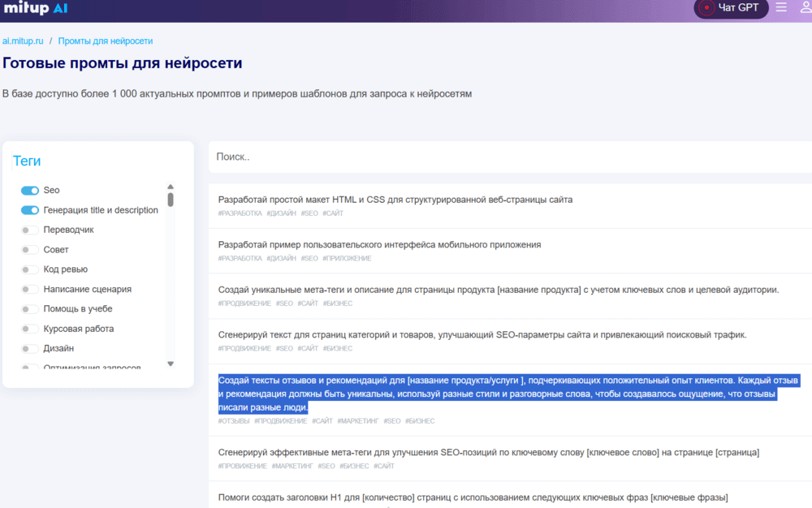
Task: Open Промты для нейросети breadcrumb
Action: point(105,41)
